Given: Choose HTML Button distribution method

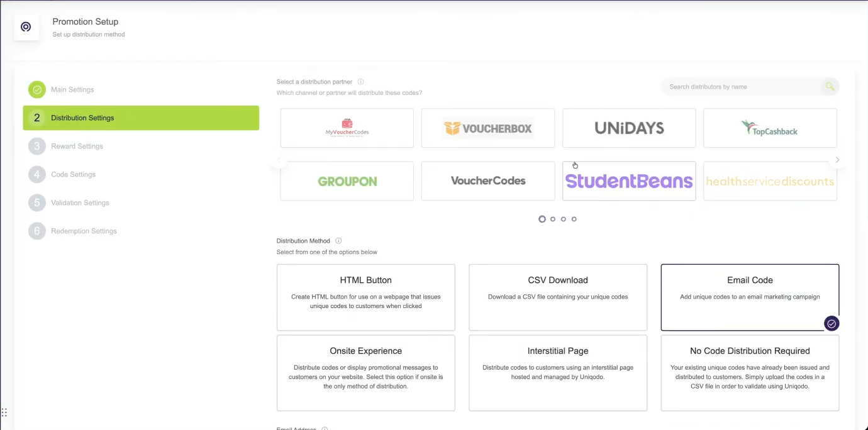Looking at the screenshot, I should tap(366, 297).
